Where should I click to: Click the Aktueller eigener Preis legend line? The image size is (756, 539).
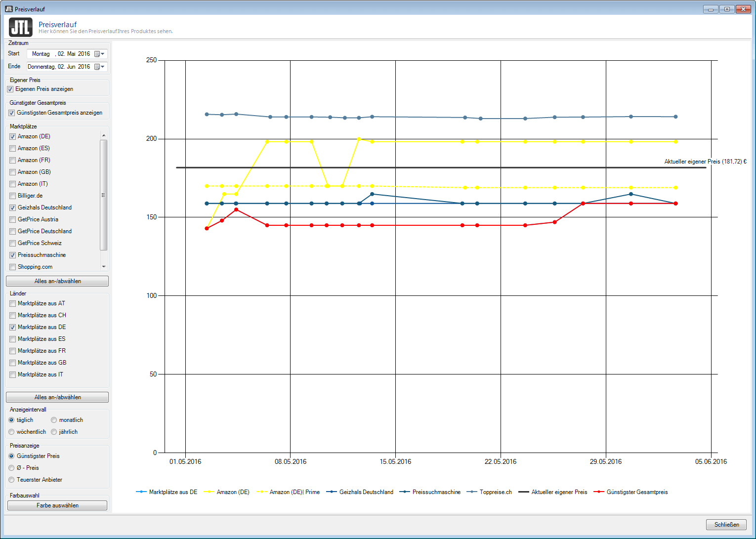(x=523, y=492)
